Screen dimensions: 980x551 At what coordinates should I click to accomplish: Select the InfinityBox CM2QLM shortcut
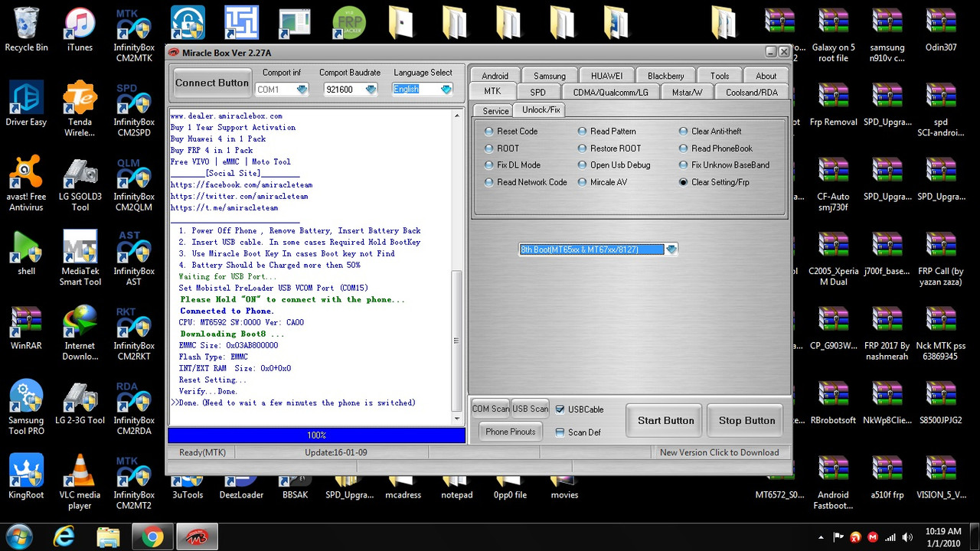(133, 184)
